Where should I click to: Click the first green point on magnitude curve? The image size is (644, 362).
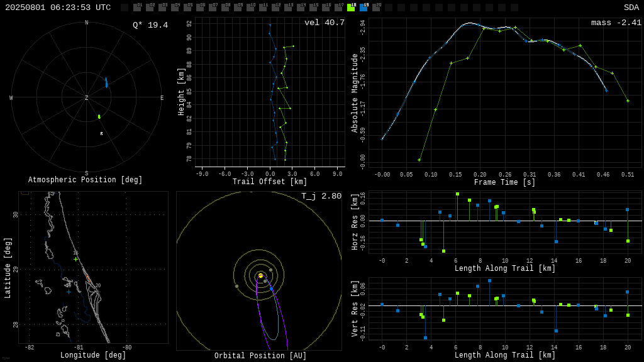pyautogui.click(x=419, y=160)
